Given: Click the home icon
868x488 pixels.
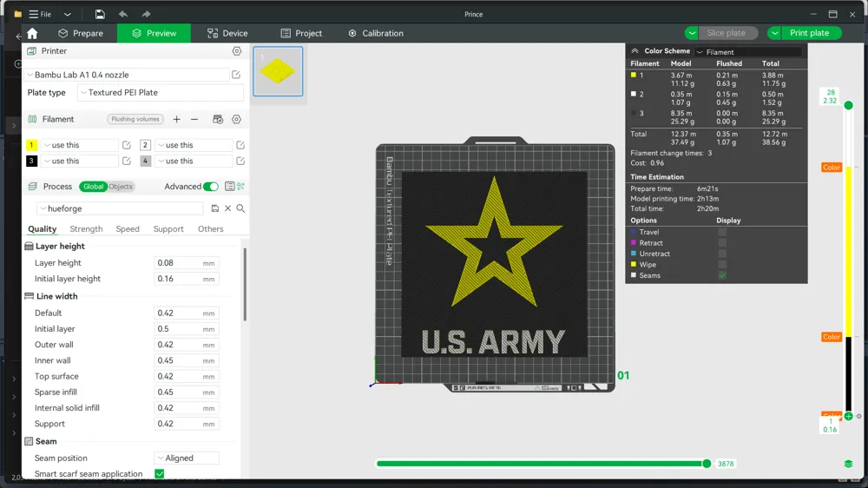Looking at the screenshot, I should (x=32, y=33).
